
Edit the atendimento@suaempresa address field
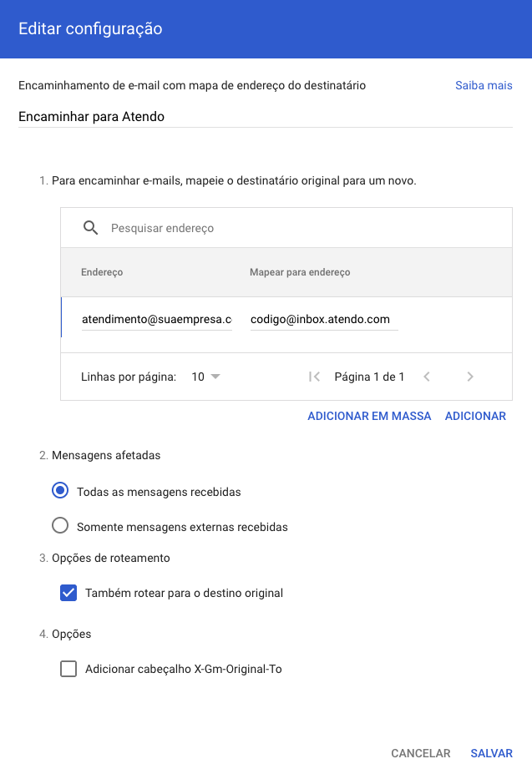pyautogui.click(x=156, y=319)
